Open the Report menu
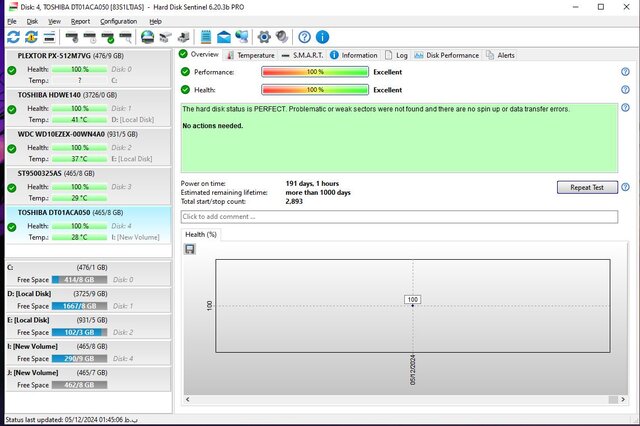Image resolution: width=640 pixels, height=426 pixels. 80,21
